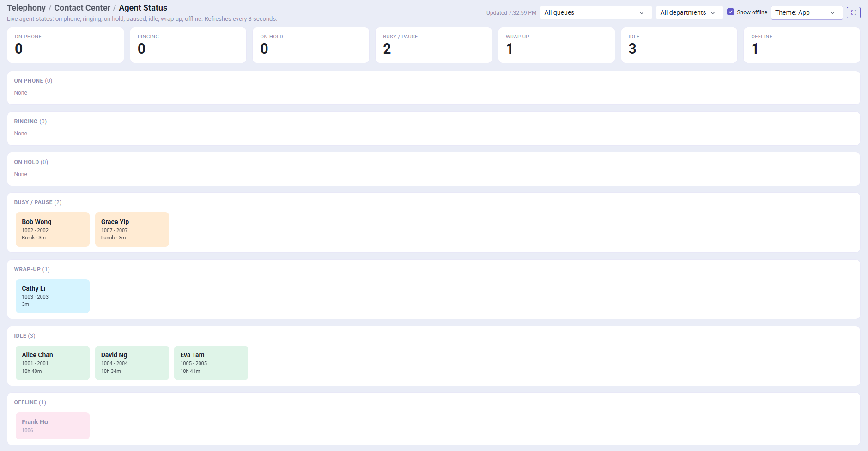Select the Busy / Pause summary card
Viewport: 868px width, 451px height.
(x=434, y=45)
